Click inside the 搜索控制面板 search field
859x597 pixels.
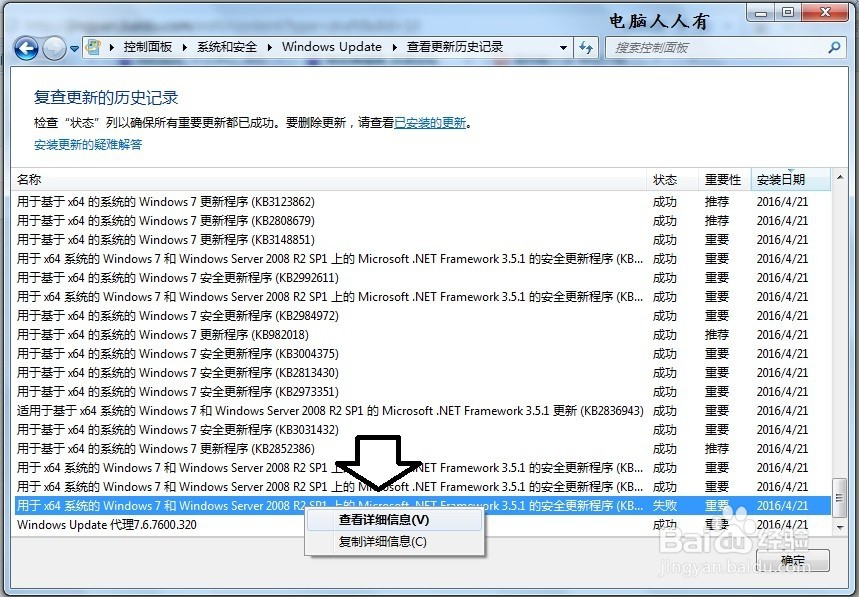(700, 47)
